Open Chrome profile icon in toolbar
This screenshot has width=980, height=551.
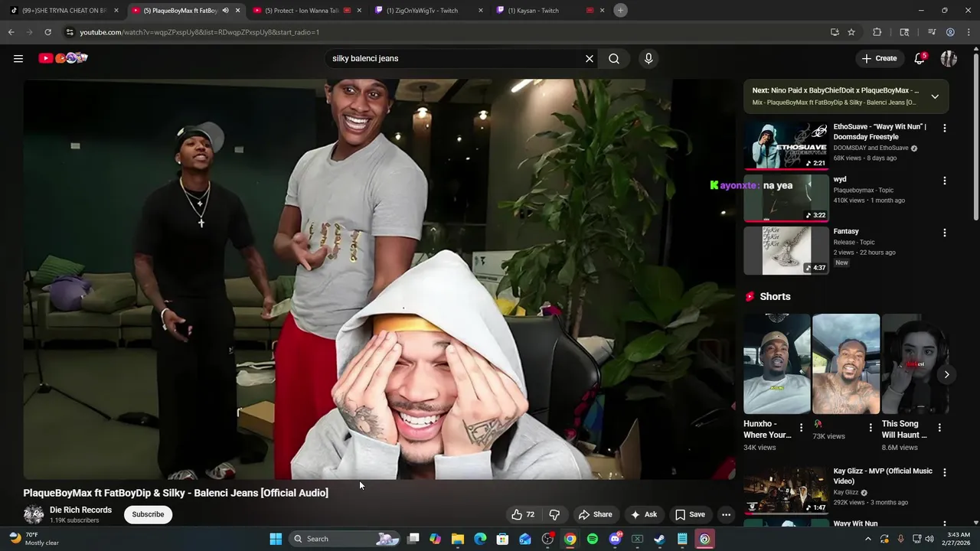(950, 32)
